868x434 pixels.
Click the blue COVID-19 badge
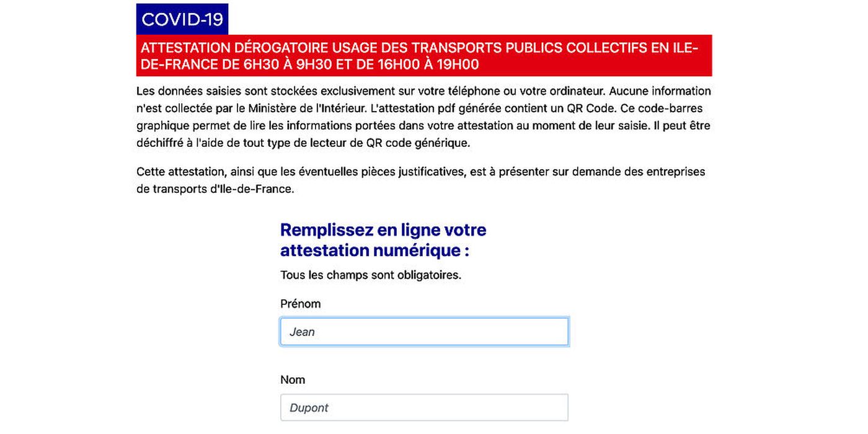[182, 19]
